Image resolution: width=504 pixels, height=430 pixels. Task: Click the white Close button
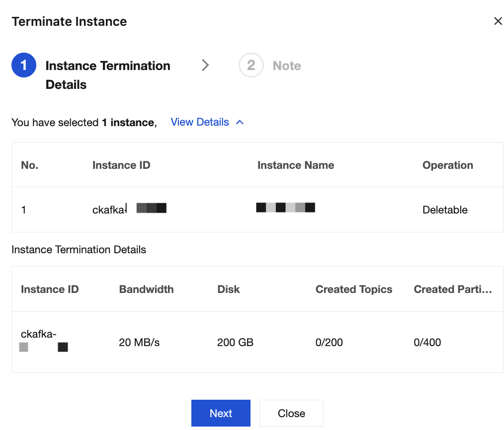[x=291, y=413]
